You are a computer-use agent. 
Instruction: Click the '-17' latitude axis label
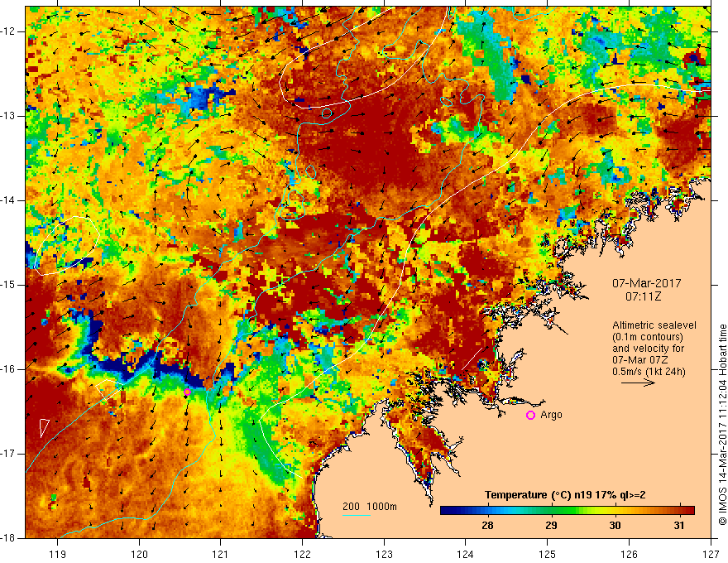coord(8,454)
